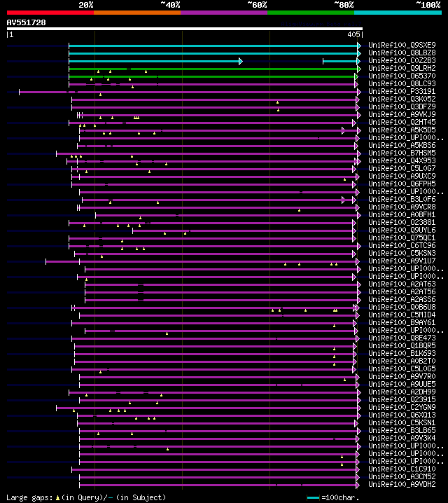Screen dimensions: 448x503
Task: Click the orange ~40% identity legend segment
Action: [137, 13]
